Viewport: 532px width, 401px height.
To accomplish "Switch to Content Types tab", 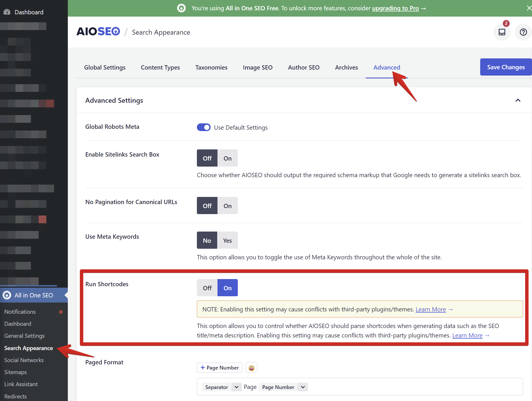I will 160,67.
